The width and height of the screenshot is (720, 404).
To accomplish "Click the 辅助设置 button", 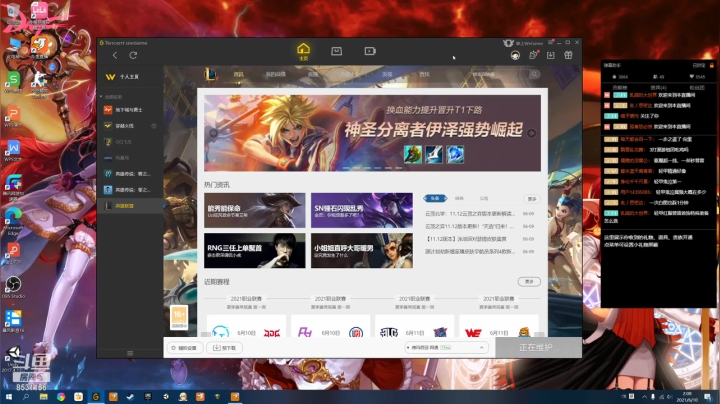I will click(x=185, y=348).
